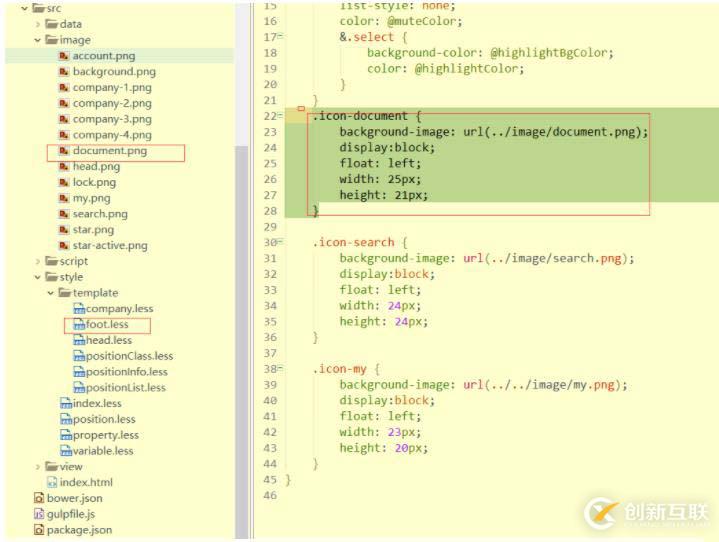Click the company-3.png image icon

[x=64, y=119]
